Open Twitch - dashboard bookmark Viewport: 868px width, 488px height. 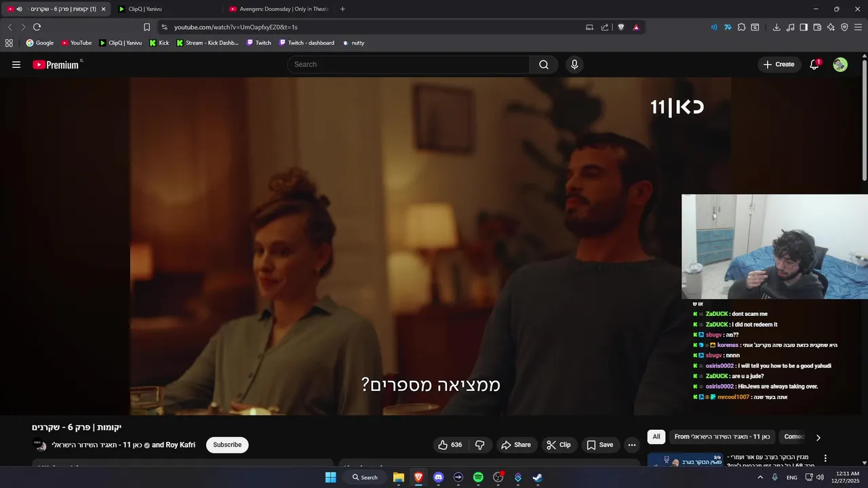pyautogui.click(x=307, y=43)
